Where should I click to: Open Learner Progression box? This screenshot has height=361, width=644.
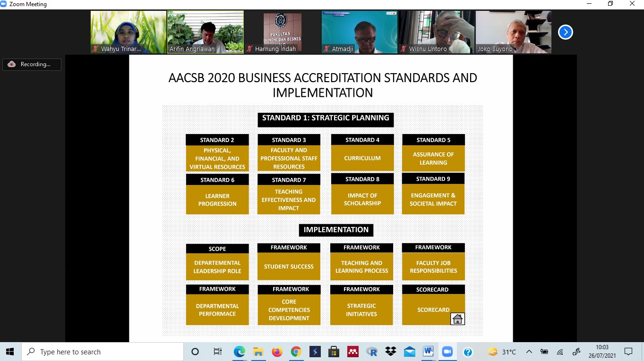coord(217,200)
